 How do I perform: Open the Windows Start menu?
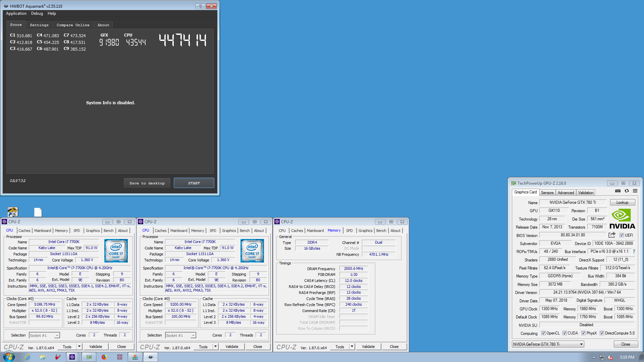(9, 357)
